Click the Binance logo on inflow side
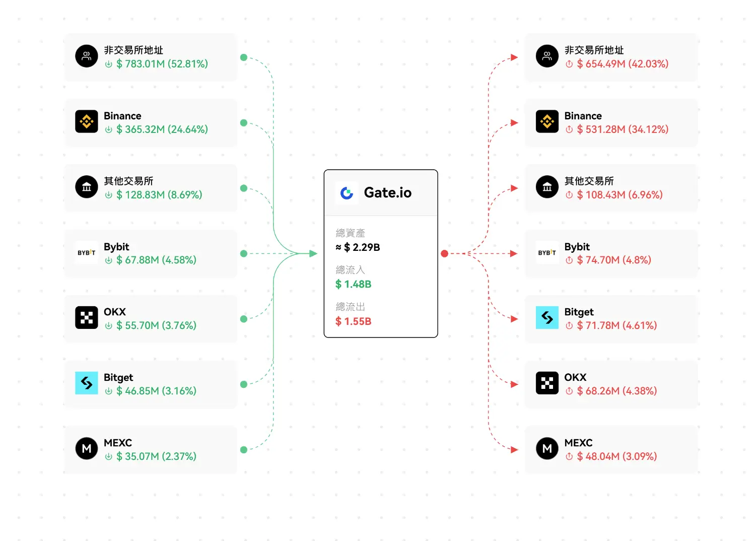756x541 pixels. coord(87,121)
